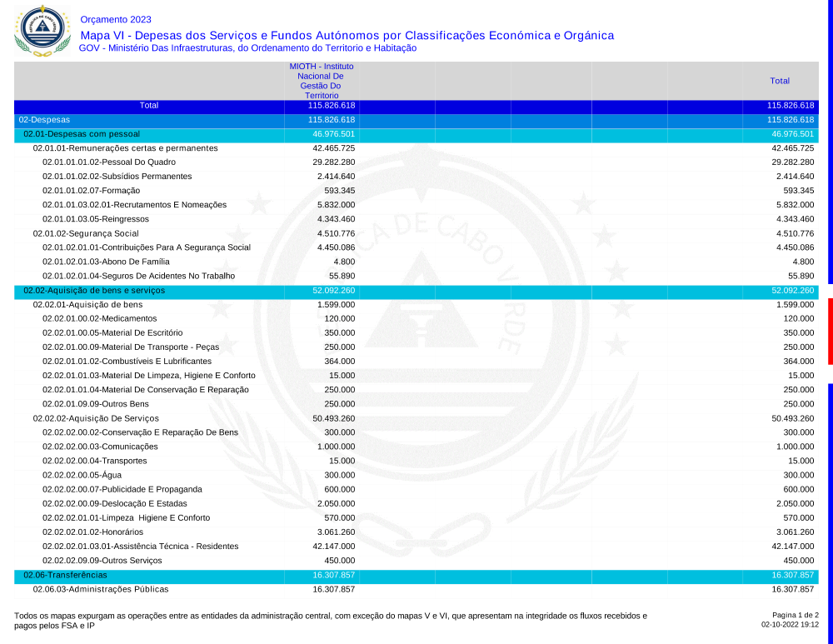This screenshot has height=644, width=833.
Task: Expand the '02.02-Aquisição de bens e serviços' section
Action: [x=94, y=291]
